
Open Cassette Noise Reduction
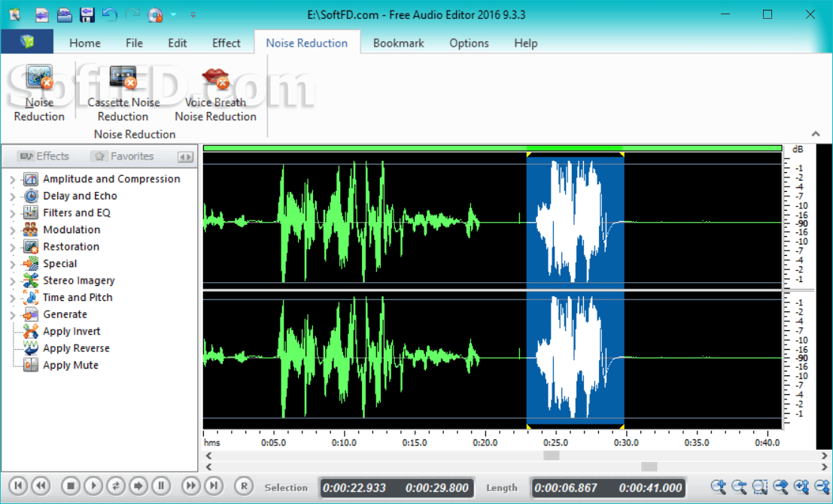[123, 93]
